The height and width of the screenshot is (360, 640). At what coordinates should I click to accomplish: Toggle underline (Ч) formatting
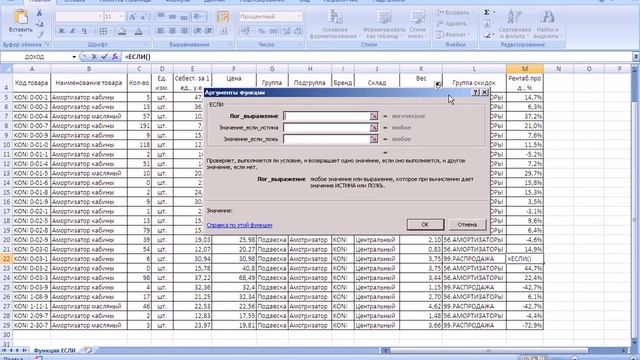click(84, 31)
